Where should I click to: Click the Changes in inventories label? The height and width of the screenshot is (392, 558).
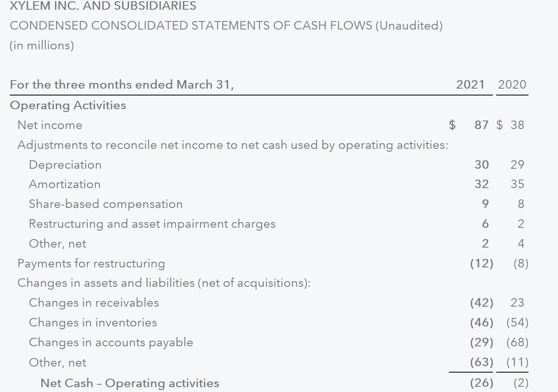93,322
